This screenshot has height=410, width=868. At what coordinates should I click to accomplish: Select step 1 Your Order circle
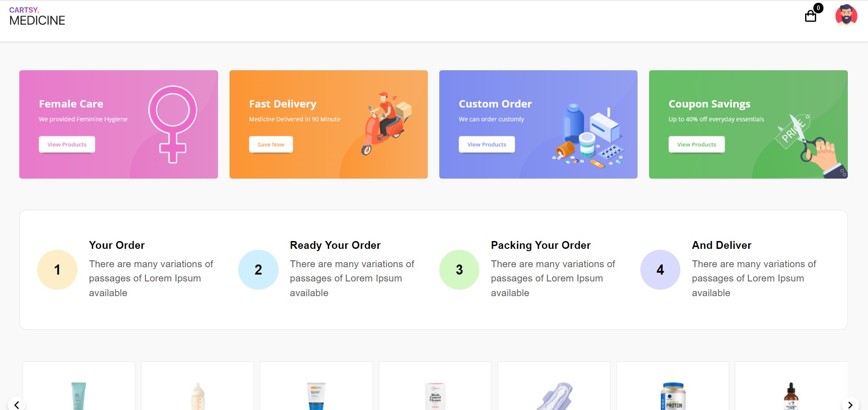pyautogui.click(x=57, y=270)
